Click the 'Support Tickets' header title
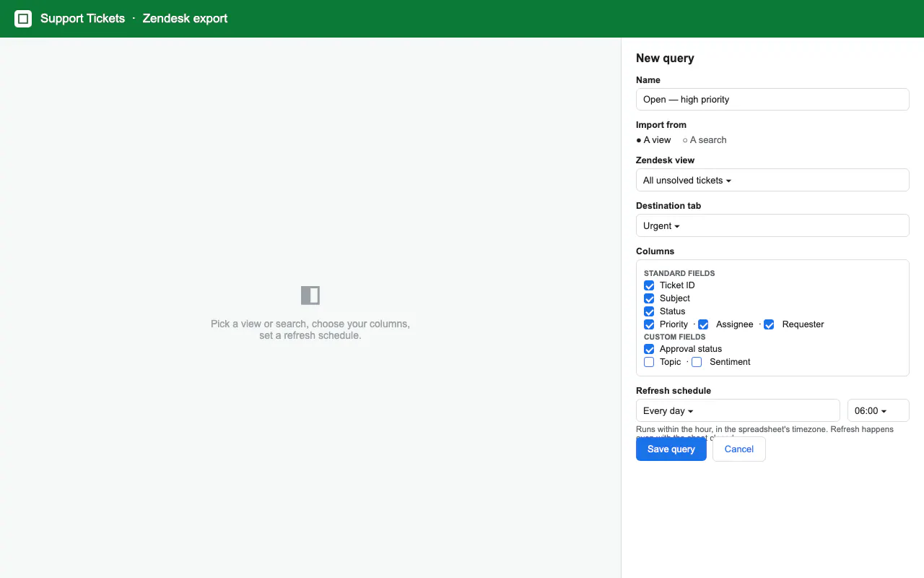Viewport: 924px width, 578px height. click(x=82, y=19)
